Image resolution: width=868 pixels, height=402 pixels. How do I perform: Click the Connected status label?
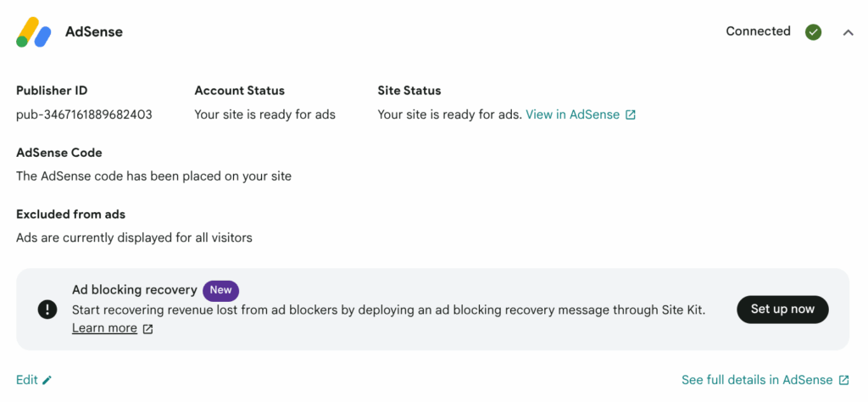pyautogui.click(x=758, y=31)
